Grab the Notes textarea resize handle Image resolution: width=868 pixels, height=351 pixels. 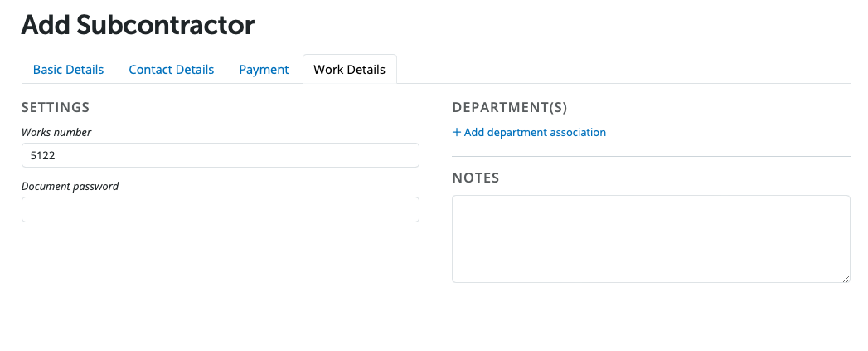pyautogui.click(x=845, y=278)
